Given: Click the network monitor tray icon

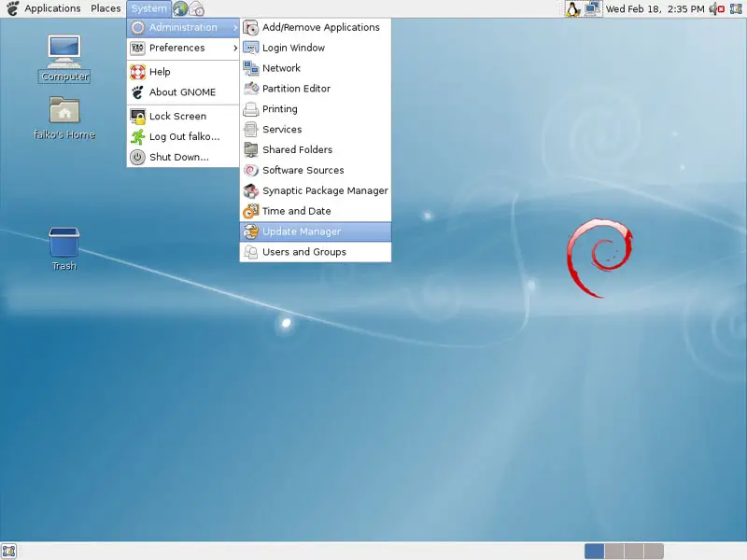Looking at the screenshot, I should coord(592,8).
